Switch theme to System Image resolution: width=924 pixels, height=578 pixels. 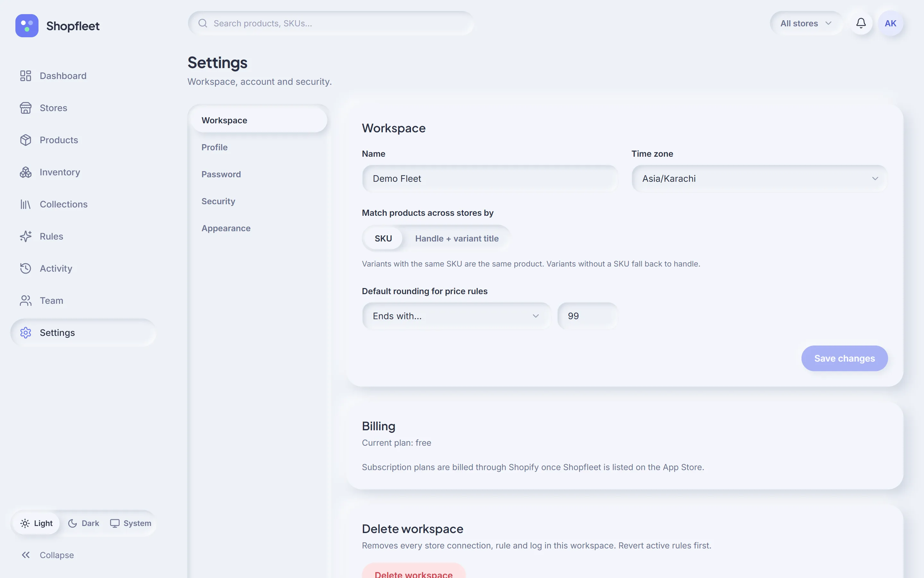point(131,523)
